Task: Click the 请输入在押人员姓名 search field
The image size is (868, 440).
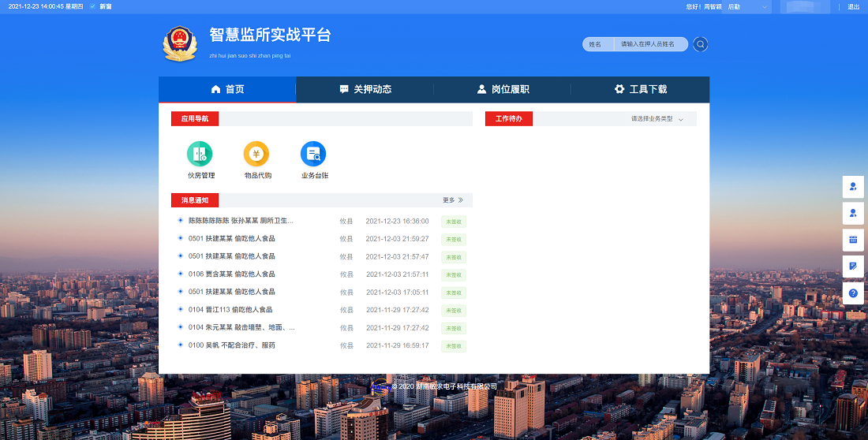Action: coord(650,44)
